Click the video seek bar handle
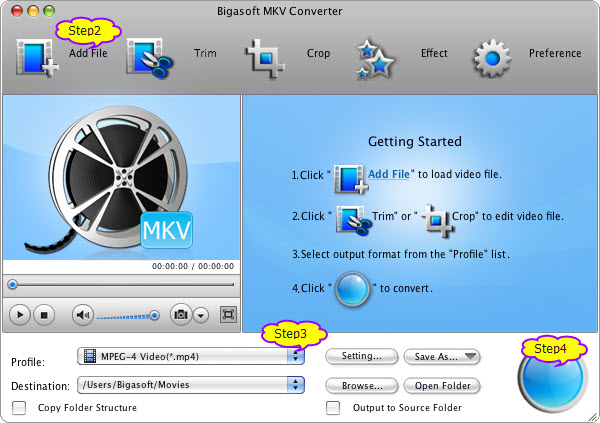 [13, 284]
